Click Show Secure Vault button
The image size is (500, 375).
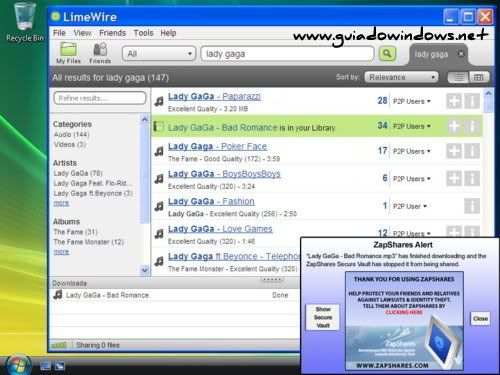click(323, 317)
